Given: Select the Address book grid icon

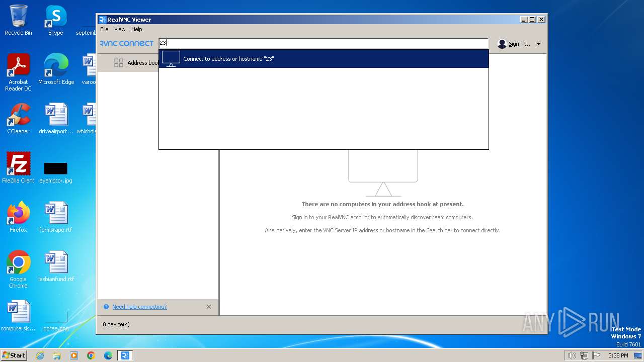Looking at the screenshot, I should 119,63.
